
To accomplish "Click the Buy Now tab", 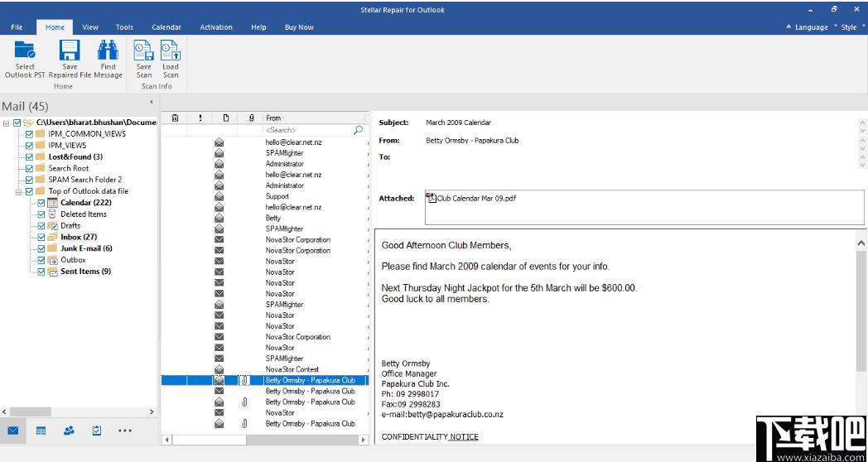I will 299,27.
